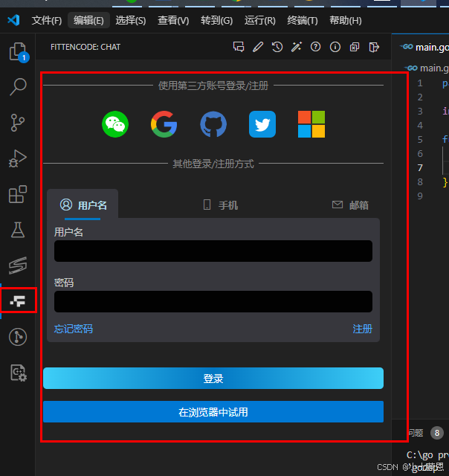The image size is (449, 476).
Task: Click the magic wand icon in chat header
Action: click(x=297, y=47)
